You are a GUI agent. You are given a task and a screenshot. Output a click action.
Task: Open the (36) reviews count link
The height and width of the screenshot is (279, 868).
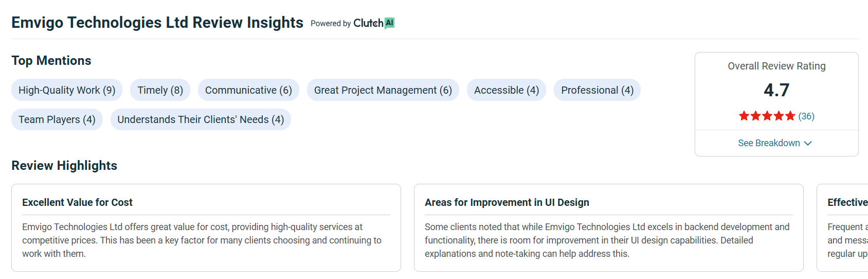[x=806, y=116]
